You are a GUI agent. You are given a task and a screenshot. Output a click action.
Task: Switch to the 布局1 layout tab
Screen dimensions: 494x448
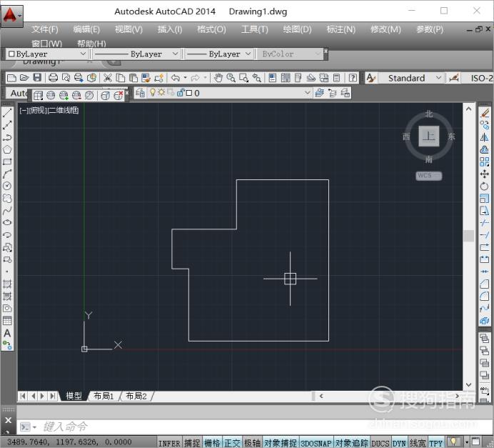pos(104,396)
